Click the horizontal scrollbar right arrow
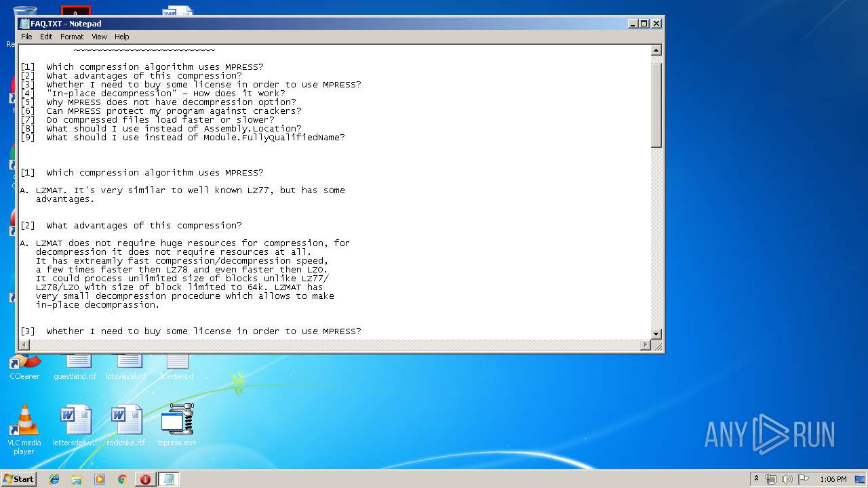Viewport: 868px width, 488px height. tap(646, 345)
